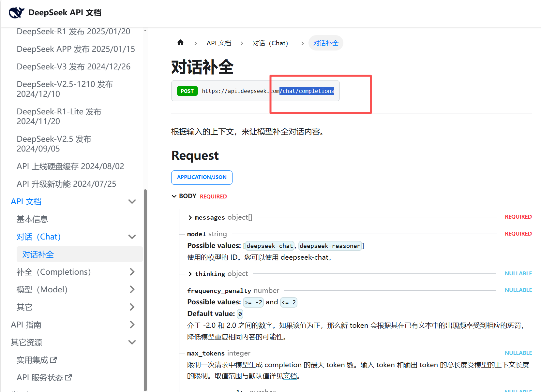Click the DeepSeek API 文档 site title
The image size is (541, 392).
coord(65,12)
